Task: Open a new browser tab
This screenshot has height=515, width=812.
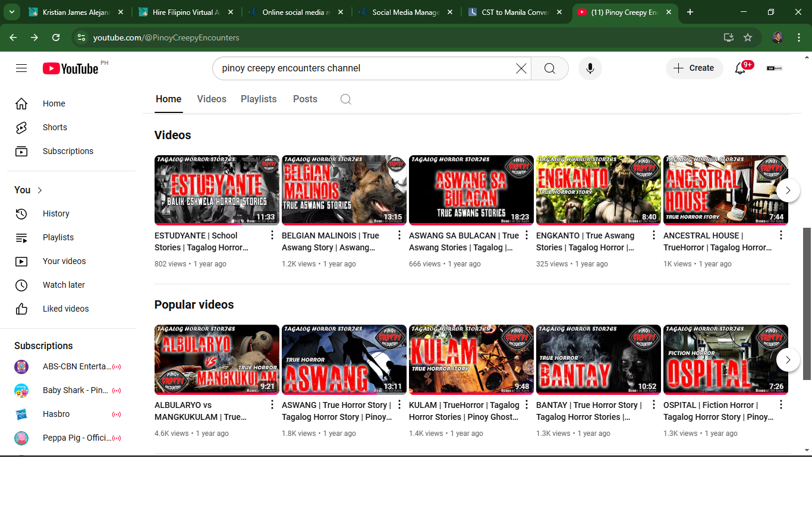Action: coord(690,12)
